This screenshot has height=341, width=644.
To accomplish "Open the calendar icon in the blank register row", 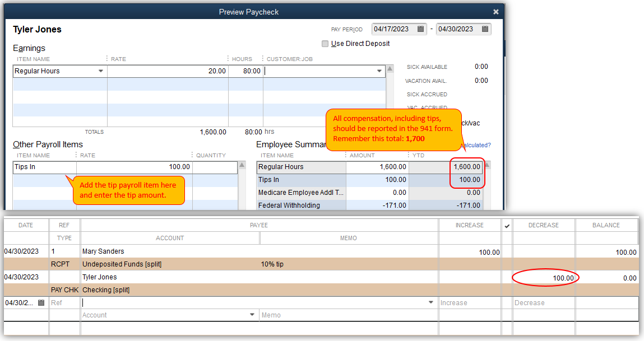I will click(x=41, y=302).
